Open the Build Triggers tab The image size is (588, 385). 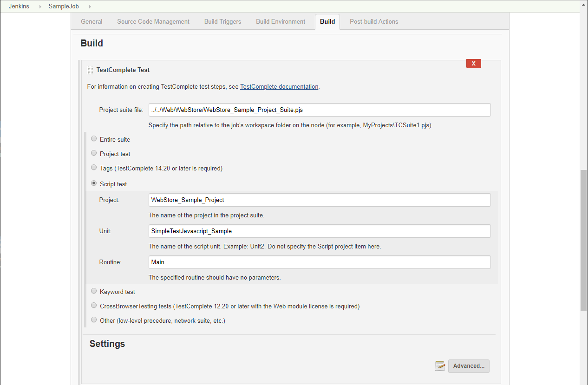222,21
